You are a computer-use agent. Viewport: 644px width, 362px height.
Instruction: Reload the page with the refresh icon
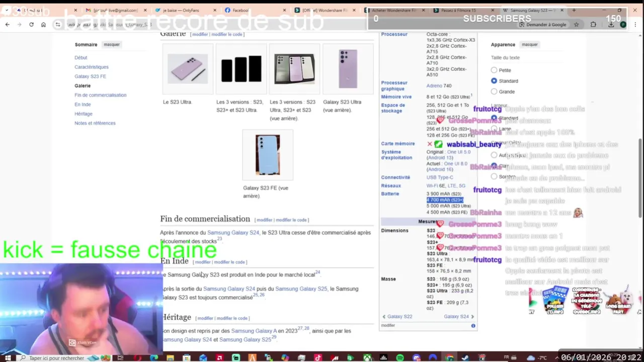[x=31, y=25]
